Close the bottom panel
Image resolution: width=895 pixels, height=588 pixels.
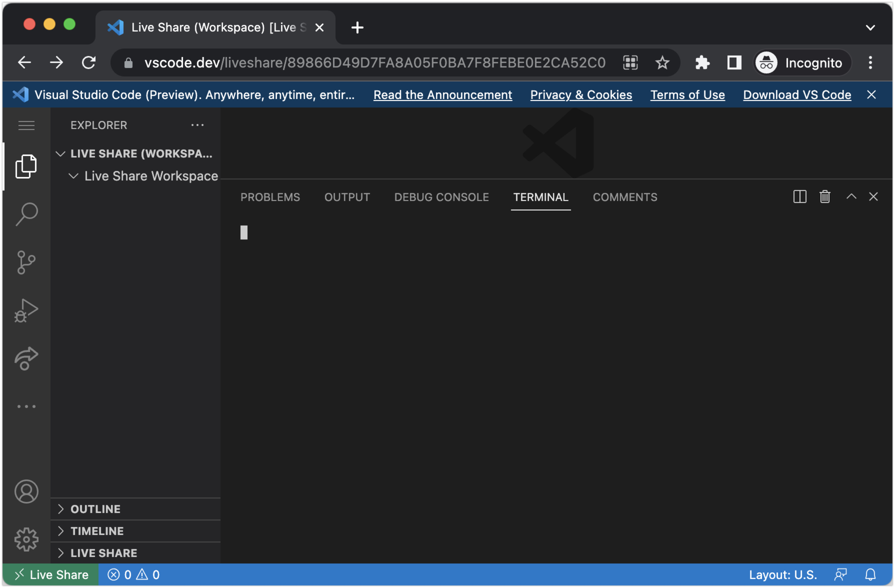[873, 197]
